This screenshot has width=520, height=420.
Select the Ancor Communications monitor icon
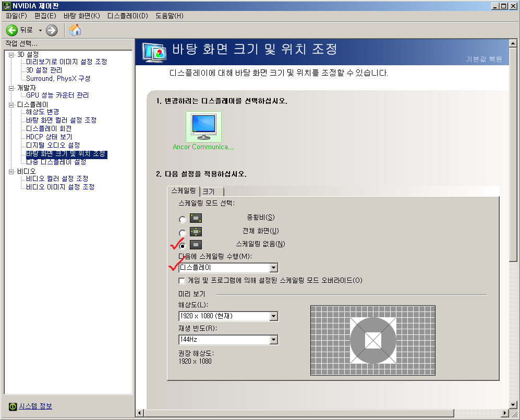tap(203, 127)
